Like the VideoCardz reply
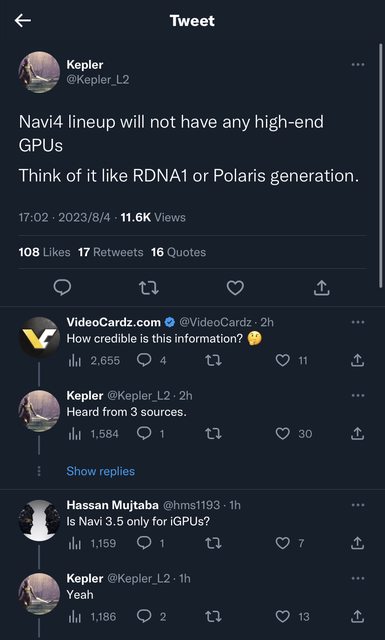The width and height of the screenshot is (385, 640). tap(283, 360)
